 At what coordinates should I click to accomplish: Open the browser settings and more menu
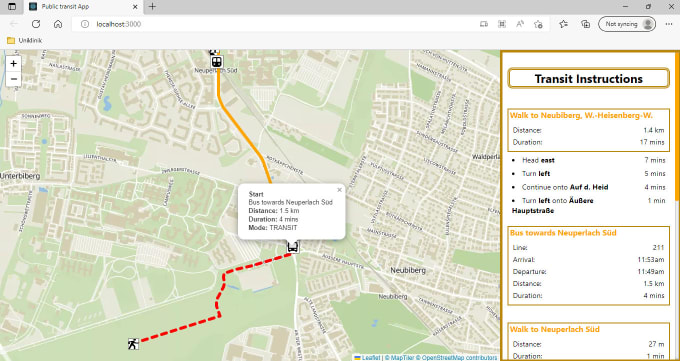click(668, 24)
